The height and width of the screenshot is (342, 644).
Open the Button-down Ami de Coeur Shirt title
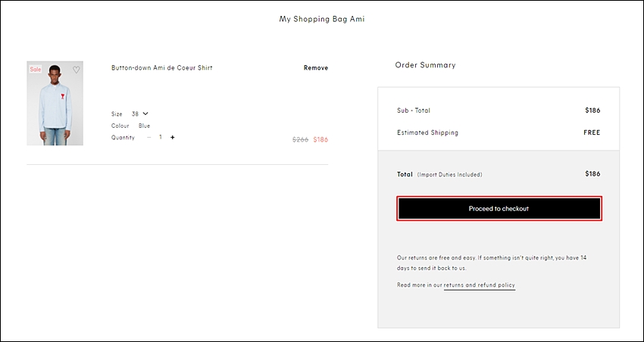coord(162,67)
